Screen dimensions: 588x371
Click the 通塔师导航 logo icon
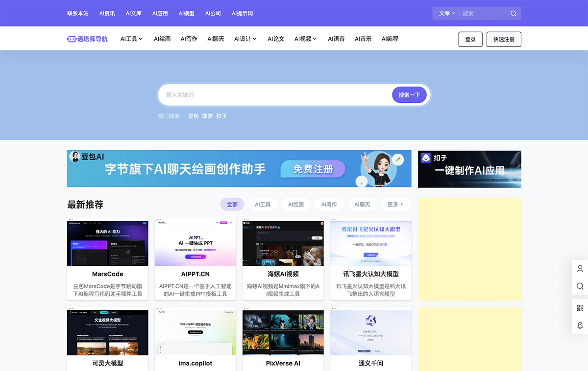click(x=72, y=39)
